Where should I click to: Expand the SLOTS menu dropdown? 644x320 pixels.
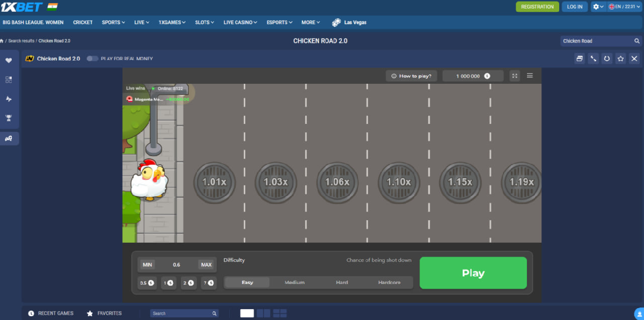coord(204,22)
